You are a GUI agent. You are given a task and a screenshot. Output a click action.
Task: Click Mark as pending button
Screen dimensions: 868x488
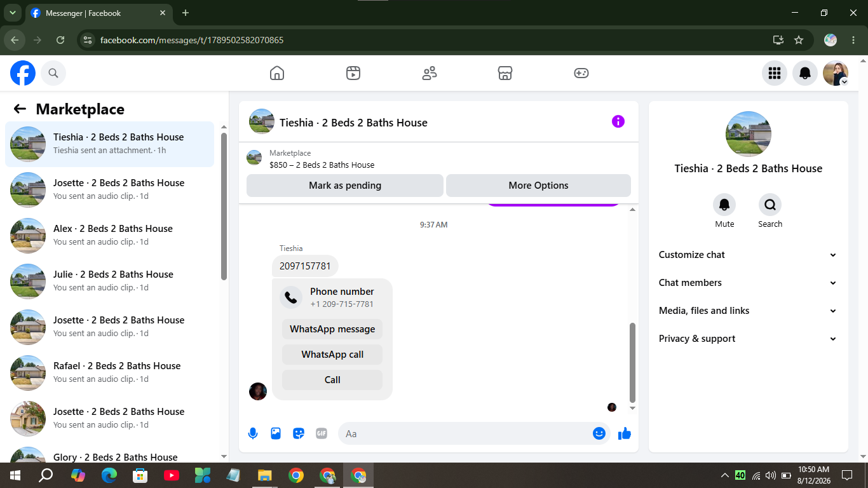(x=345, y=186)
